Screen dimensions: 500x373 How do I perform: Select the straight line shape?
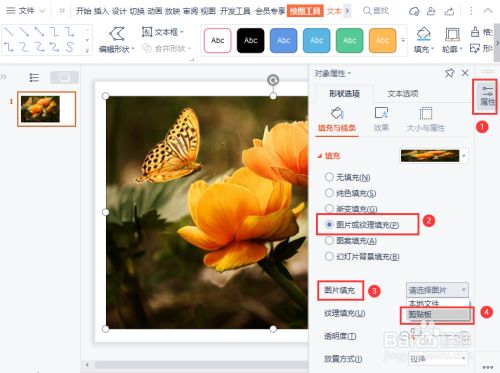click(9, 32)
